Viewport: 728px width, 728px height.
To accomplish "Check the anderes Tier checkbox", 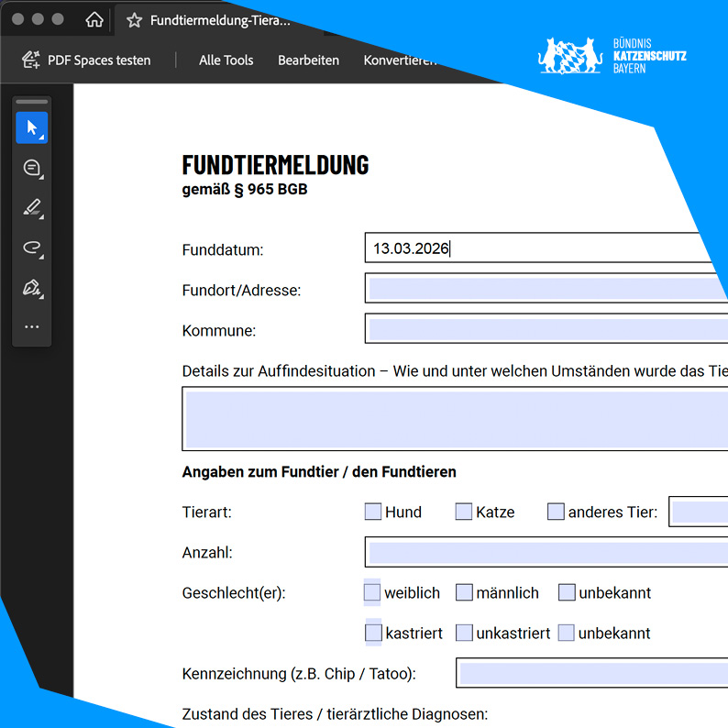I will pyautogui.click(x=556, y=512).
